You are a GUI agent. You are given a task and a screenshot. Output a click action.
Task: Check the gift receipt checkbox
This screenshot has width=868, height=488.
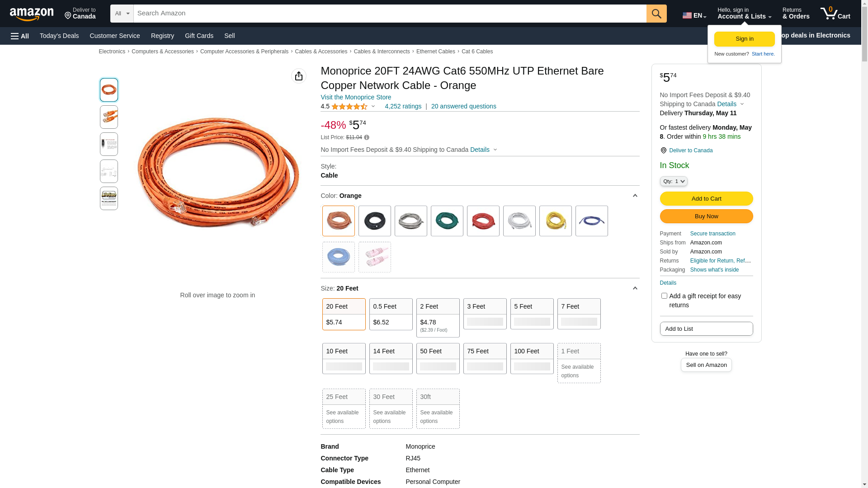click(664, 296)
